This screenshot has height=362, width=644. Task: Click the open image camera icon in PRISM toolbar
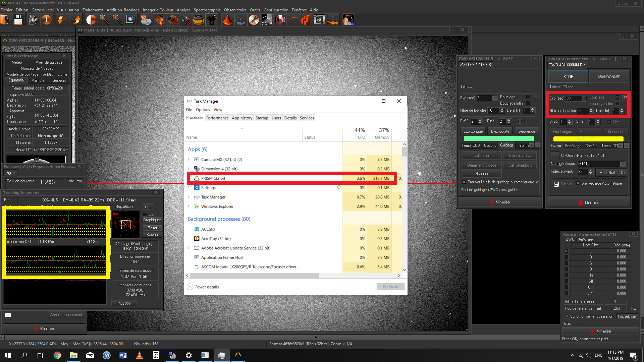pos(5,20)
